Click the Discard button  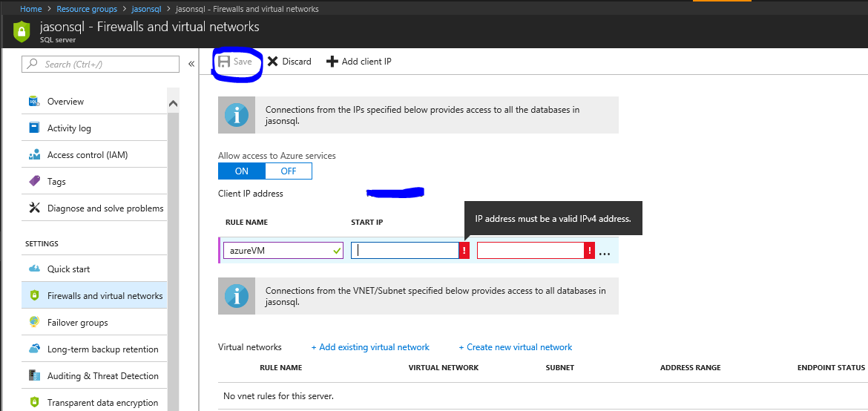pyautogui.click(x=289, y=62)
